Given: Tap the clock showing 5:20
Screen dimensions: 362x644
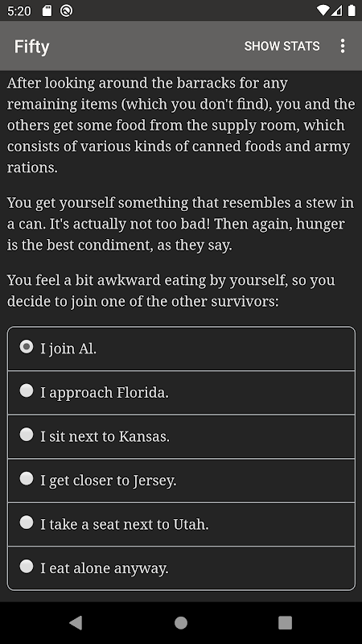Looking at the screenshot, I should pyautogui.click(x=19, y=10).
